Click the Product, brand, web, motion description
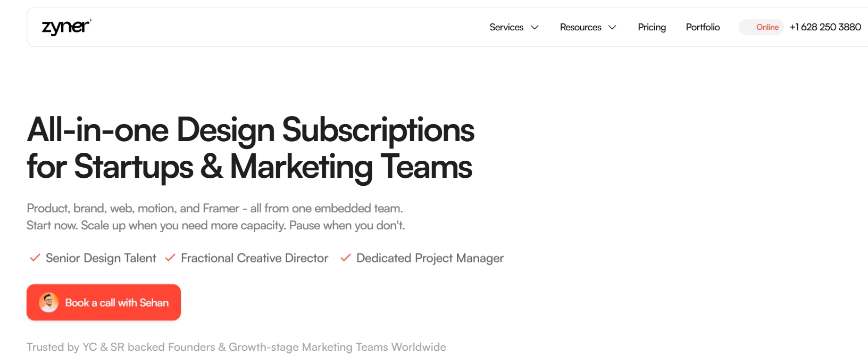Viewport: 868px width, 363px height. tap(216, 217)
